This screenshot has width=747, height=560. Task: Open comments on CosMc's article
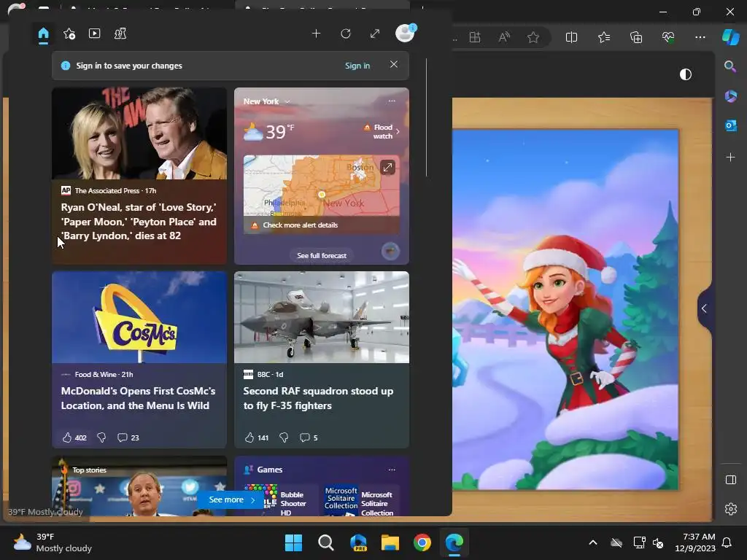pyautogui.click(x=128, y=437)
